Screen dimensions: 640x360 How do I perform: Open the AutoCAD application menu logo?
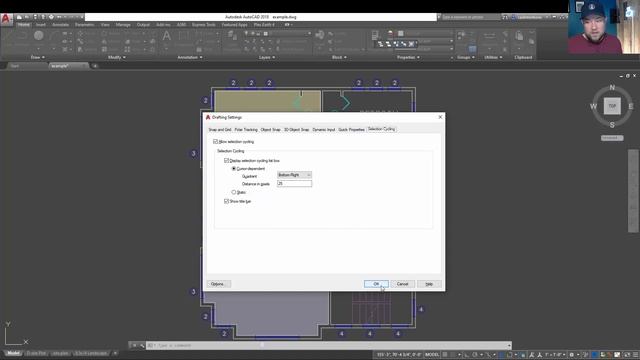tap(6, 19)
